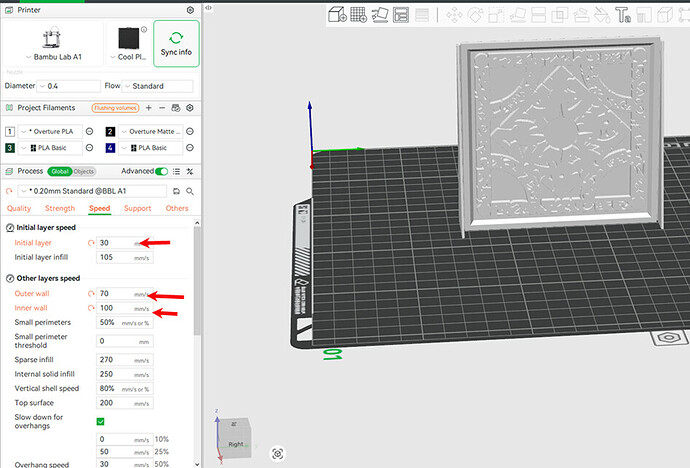Click the add filament plus icon
Screen dimensions: 690x468
coord(149,108)
